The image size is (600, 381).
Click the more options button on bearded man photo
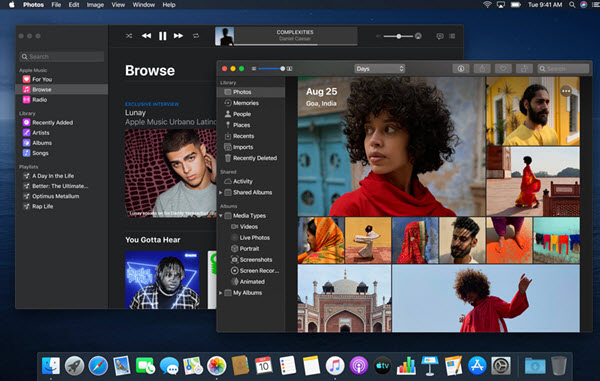[566, 91]
